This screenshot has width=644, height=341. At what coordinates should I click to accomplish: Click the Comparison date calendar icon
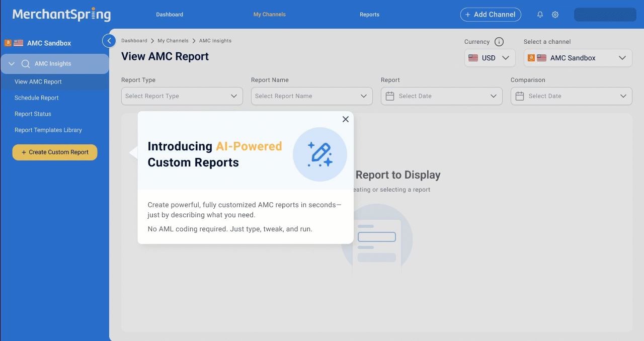click(x=520, y=96)
